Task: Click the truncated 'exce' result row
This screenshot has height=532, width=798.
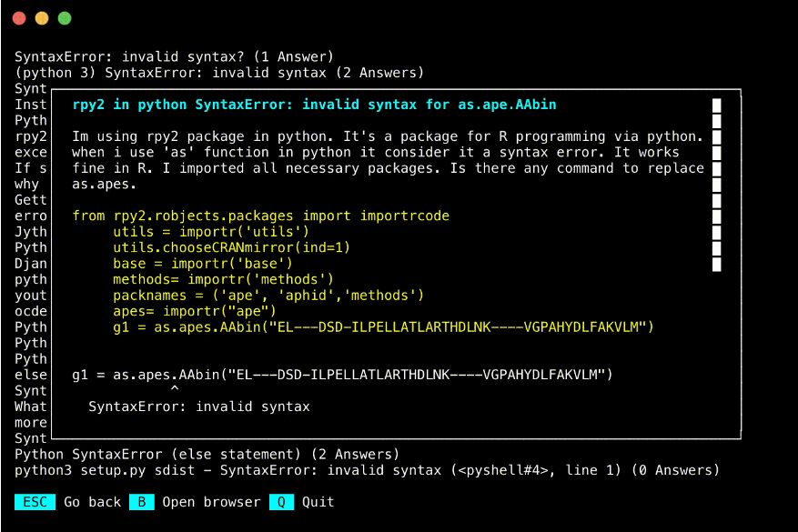Action: click(31, 152)
